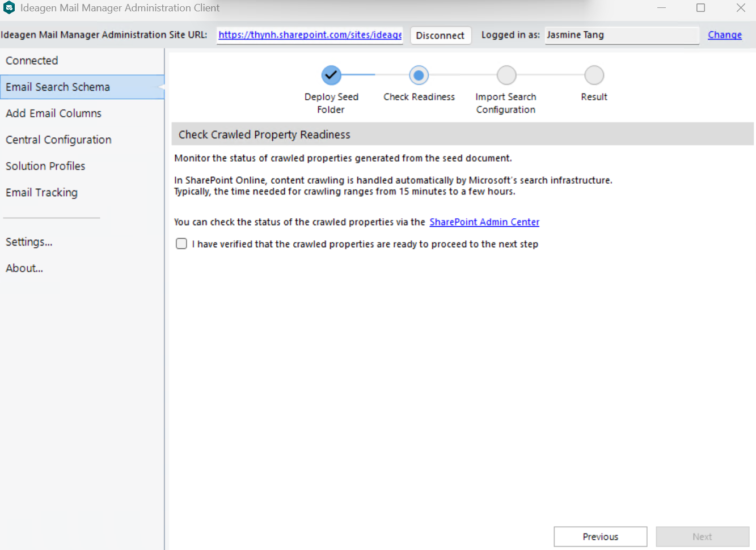This screenshot has height=550, width=756.
Task: Maximize the Administration Client window
Action: [701, 8]
